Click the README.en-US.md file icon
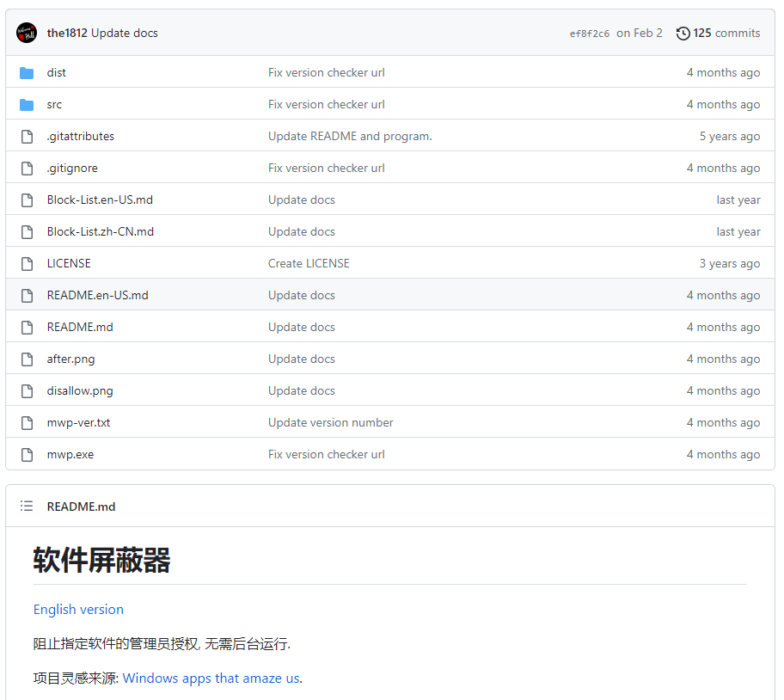Image resolution: width=784 pixels, height=700 pixels. [27, 296]
